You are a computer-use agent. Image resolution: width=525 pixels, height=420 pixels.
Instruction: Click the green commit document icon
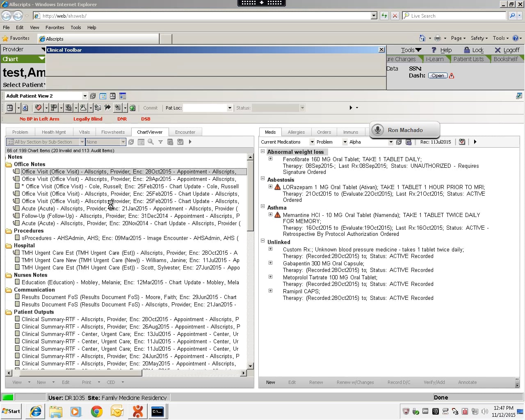click(x=132, y=108)
